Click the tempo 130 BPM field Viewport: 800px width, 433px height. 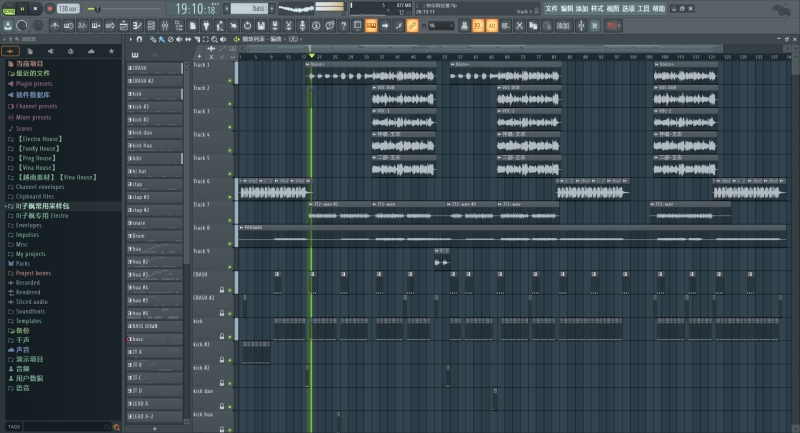point(67,8)
